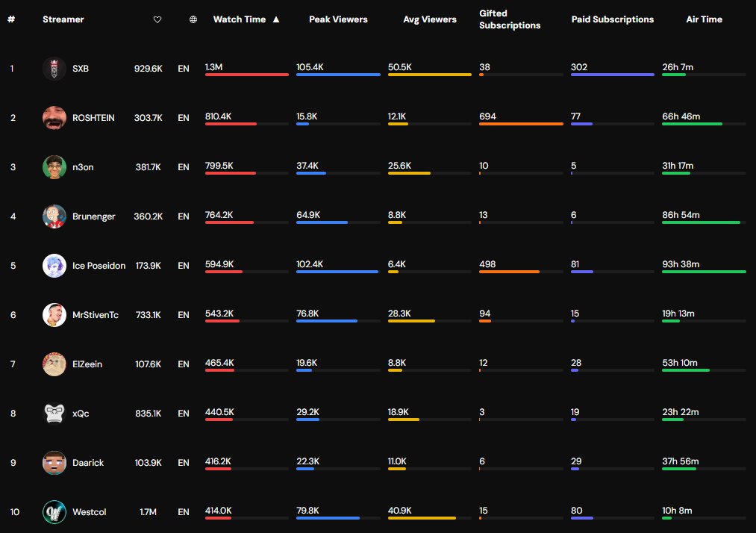Open the Westcol streamer link
The image size is (756, 533).
90,512
